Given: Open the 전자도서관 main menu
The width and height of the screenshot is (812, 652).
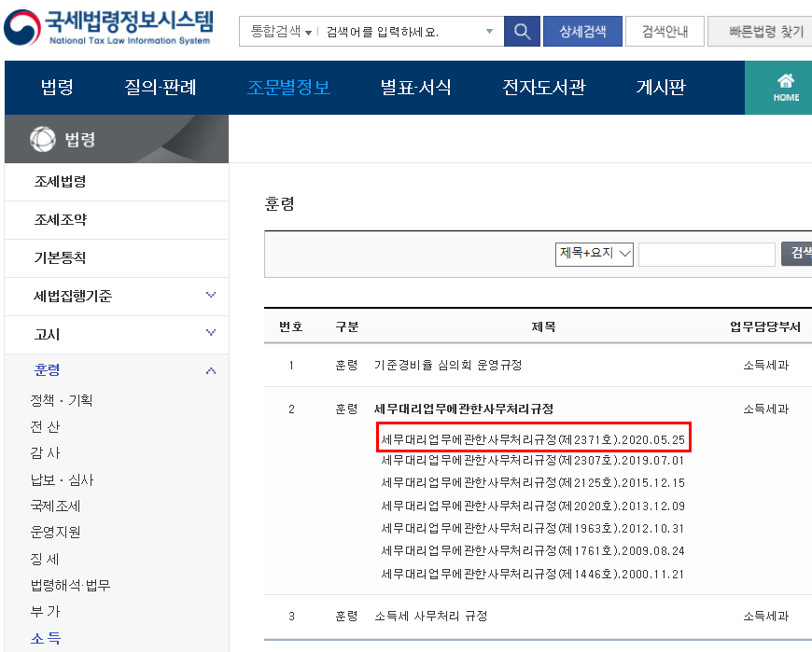Looking at the screenshot, I should [544, 87].
